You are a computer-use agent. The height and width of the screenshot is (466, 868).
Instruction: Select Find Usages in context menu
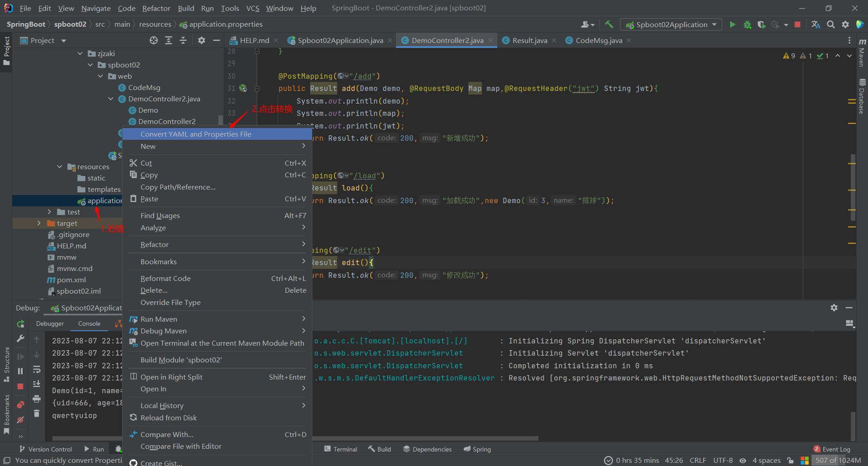[217, 215]
